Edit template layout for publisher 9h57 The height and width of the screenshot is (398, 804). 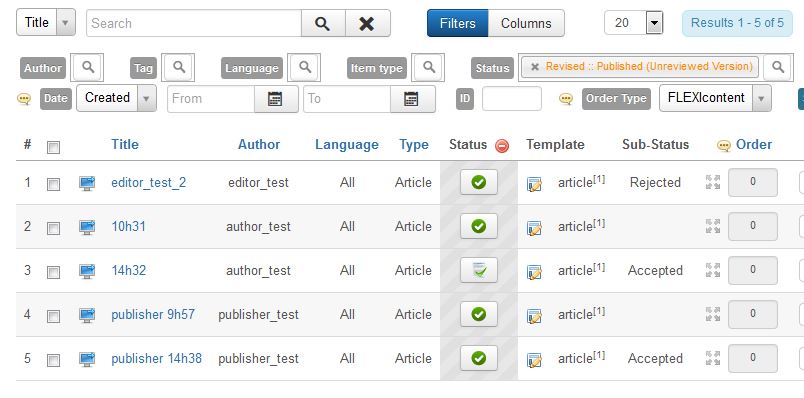click(x=534, y=316)
